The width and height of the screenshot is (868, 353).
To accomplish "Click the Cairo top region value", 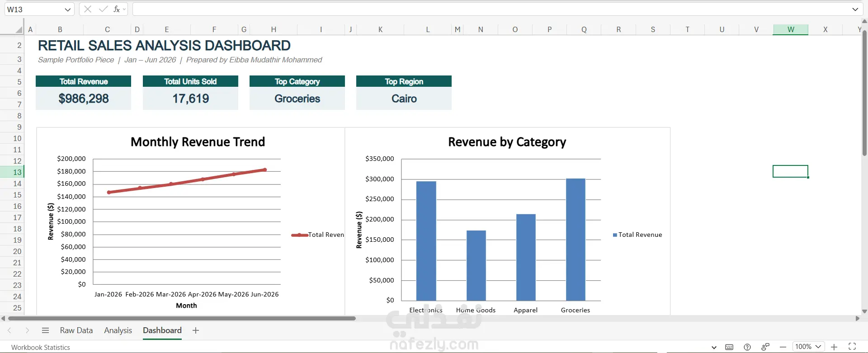I will (x=404, y=99).
